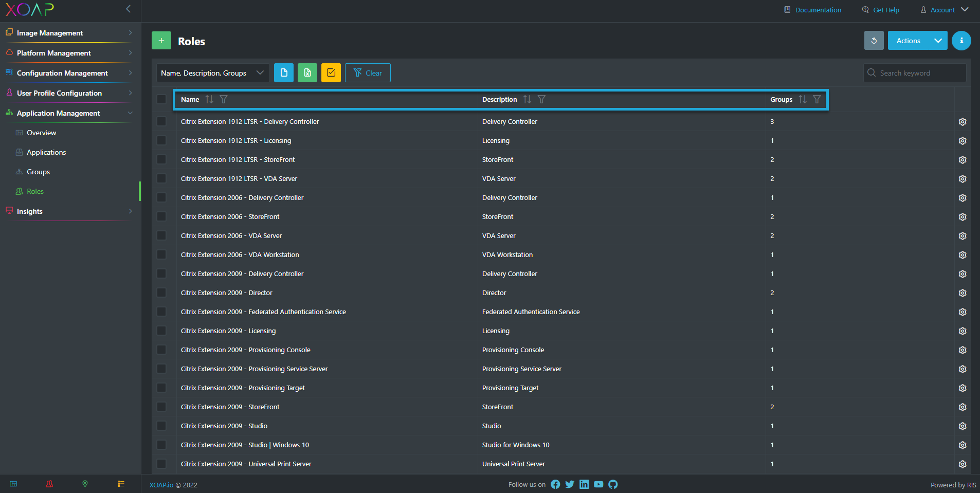Expand User Profile Configuration section
The width and height of the screenshot is (980, 493).
[70, 93]
